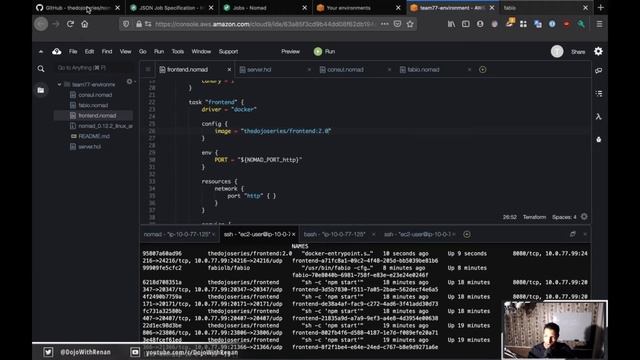Toggle the Environment file tree panel icon

tap(41, 90)
